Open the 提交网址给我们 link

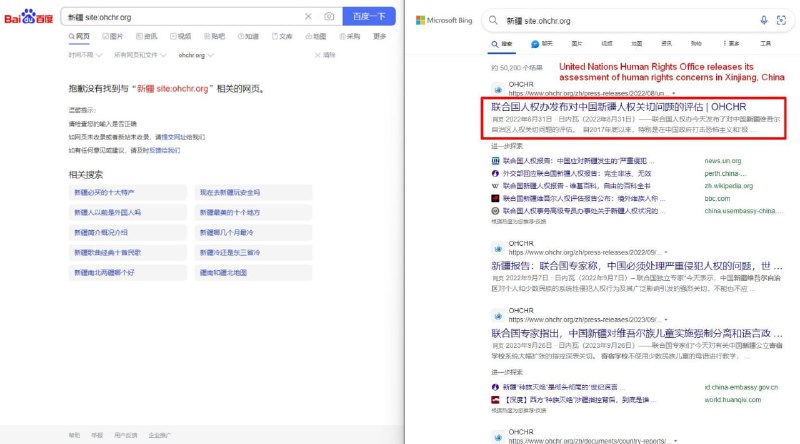183,137
